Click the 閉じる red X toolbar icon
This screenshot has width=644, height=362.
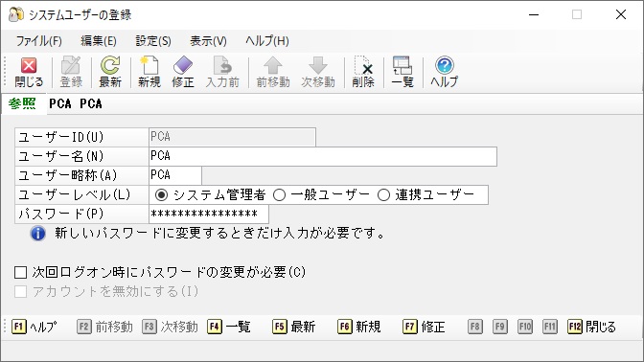tap(29, 66)
